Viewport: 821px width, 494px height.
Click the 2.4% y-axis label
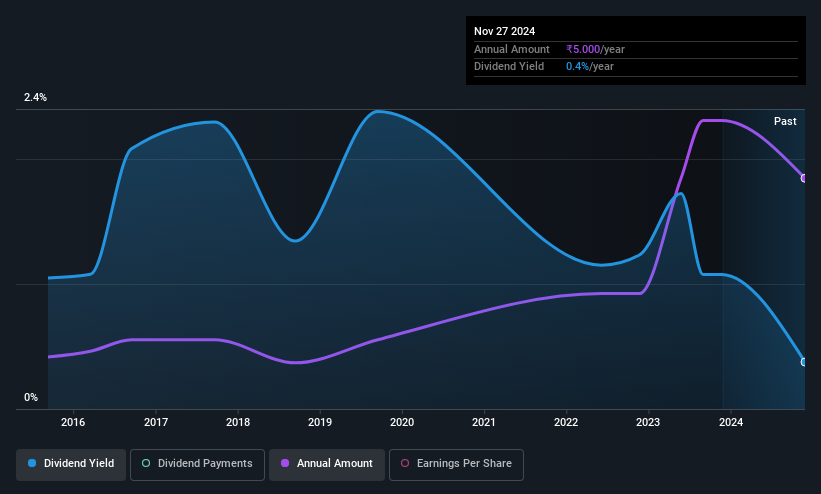[x=35, y=97]
